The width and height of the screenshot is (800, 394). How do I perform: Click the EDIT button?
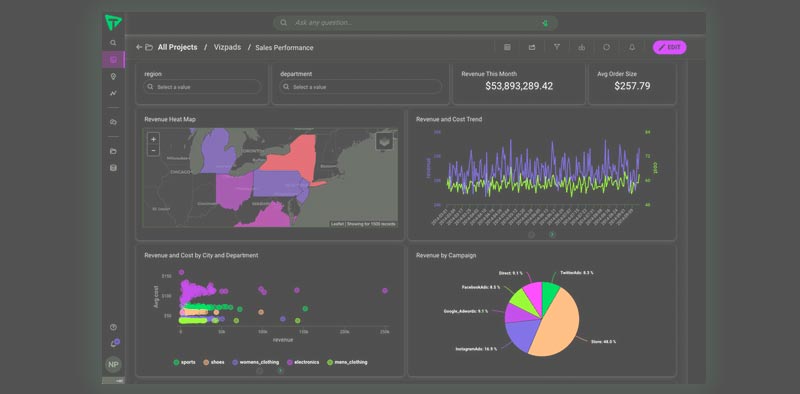pos(669,47)
